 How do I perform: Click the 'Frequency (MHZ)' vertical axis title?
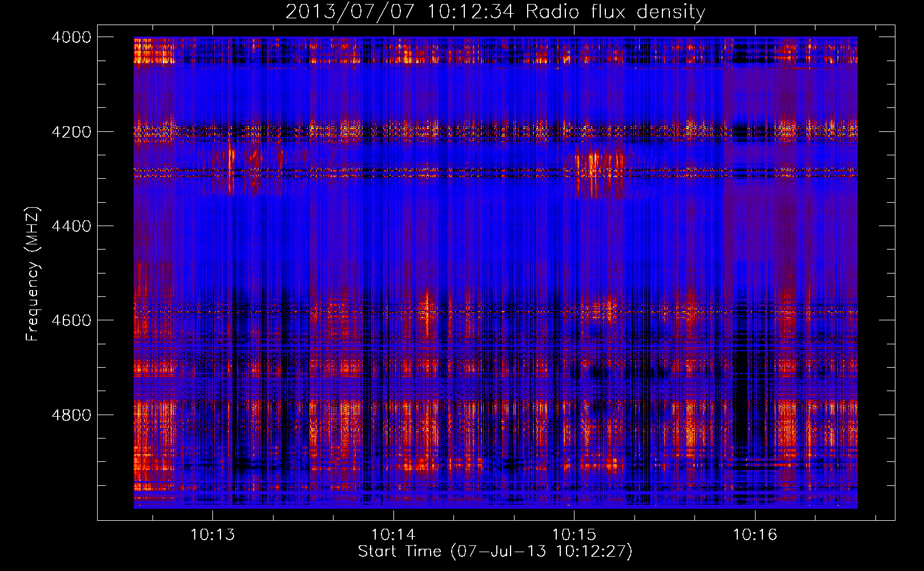tap(33, 274)
